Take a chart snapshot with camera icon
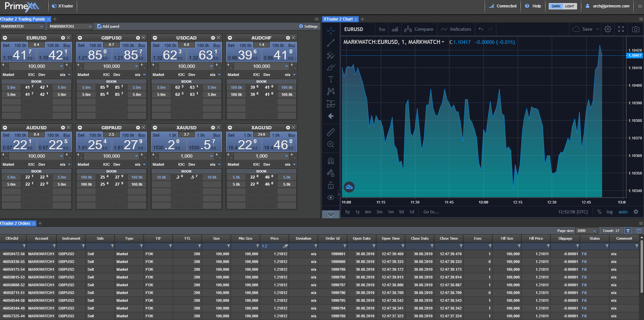Viewport: 644px width, 320px height. point(636,29)
